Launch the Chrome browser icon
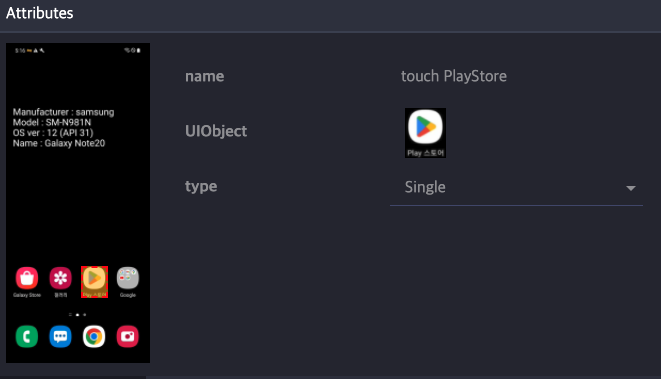This screenshot has width=661, height=380. [94, 337]
